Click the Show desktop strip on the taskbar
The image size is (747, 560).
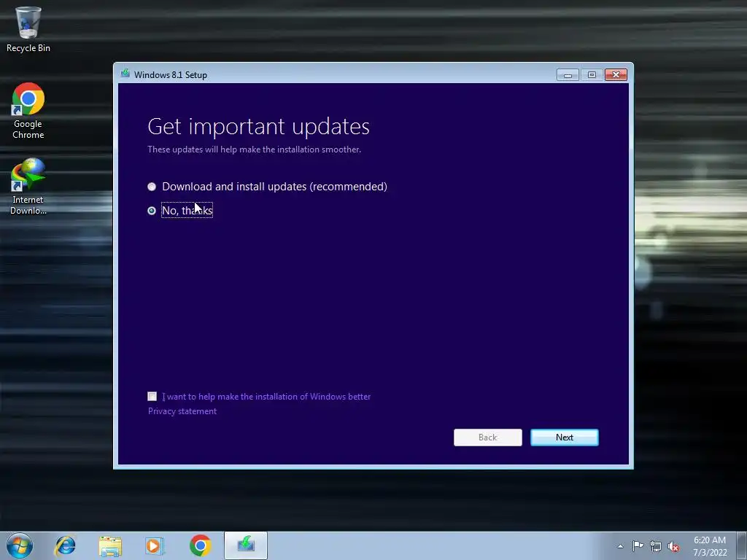point(742,545)
